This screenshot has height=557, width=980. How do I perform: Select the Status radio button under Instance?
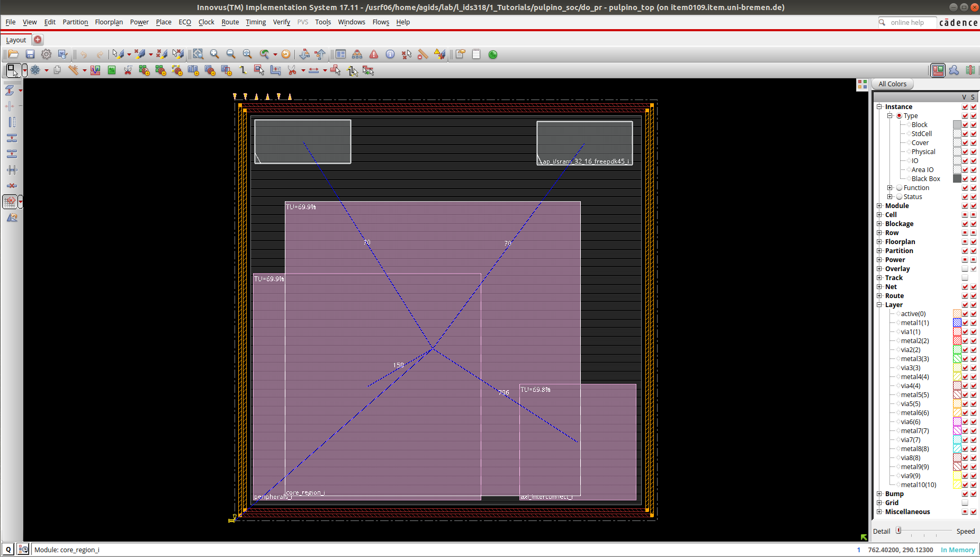tap(899, 197)
